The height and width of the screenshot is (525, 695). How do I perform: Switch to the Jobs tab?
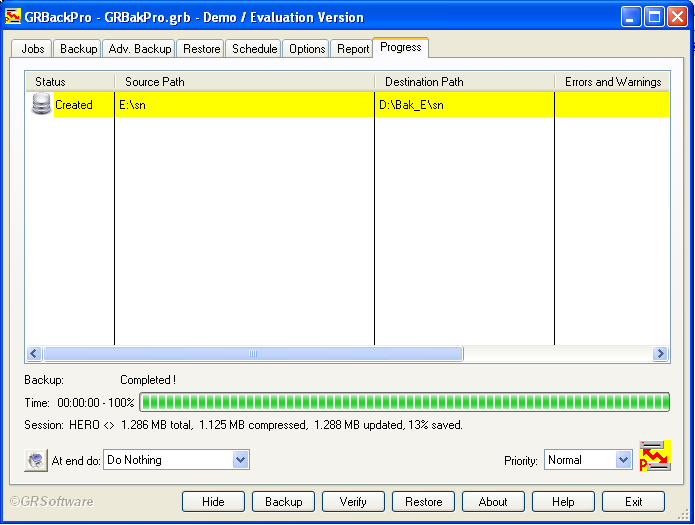click(x=32, y=49)
